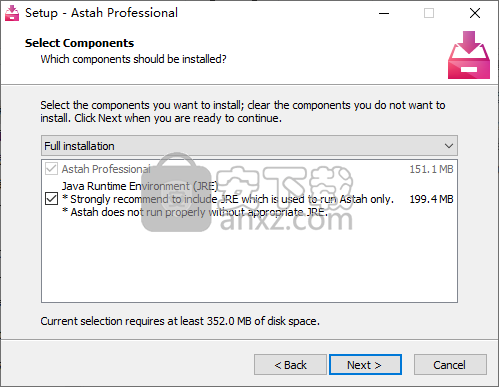Screen dimensions: 499x387
Task: Click the 151.1 MB size entry
Action: [x=431, y=169]
